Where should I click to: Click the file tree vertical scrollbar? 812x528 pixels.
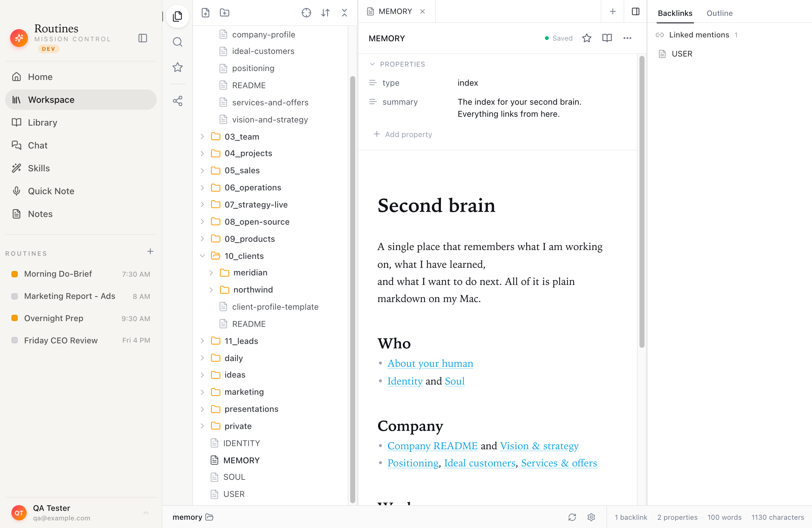tap(352, 289)
